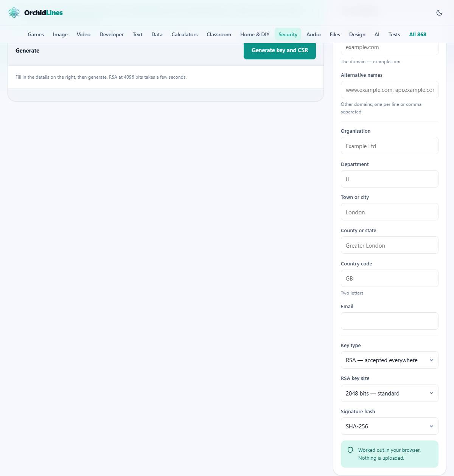Open the Games category

tap(36, 34)
